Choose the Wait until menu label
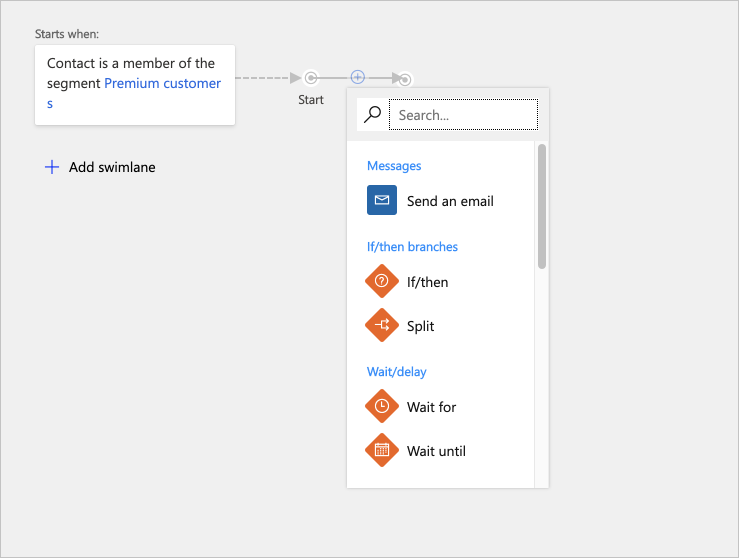Screen dimensions: 739x558 tap(436, 451)
